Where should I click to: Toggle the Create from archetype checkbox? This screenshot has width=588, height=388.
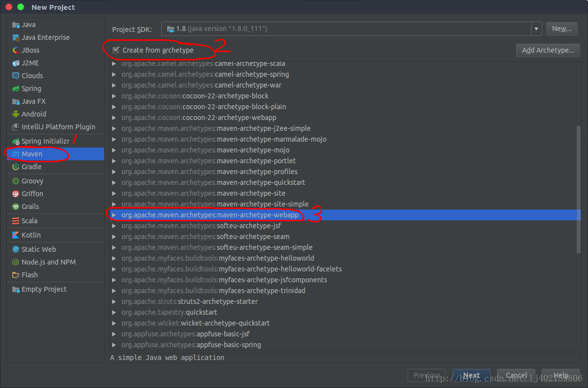tap(116, 50)
